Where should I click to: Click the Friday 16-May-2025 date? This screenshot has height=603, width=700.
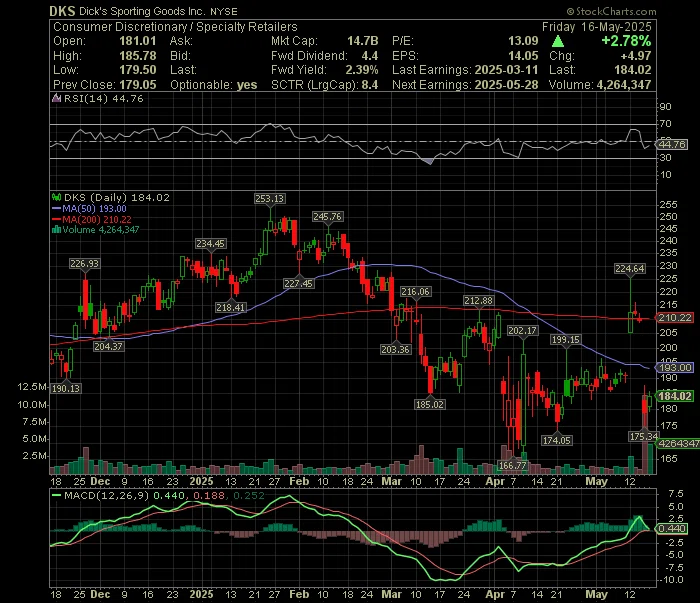(597, 27)
